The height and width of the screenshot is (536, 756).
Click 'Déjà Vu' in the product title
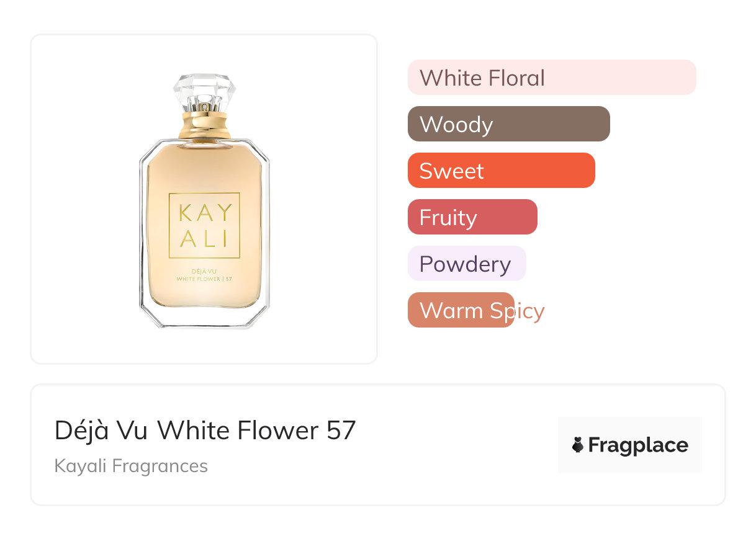point(101,430)
